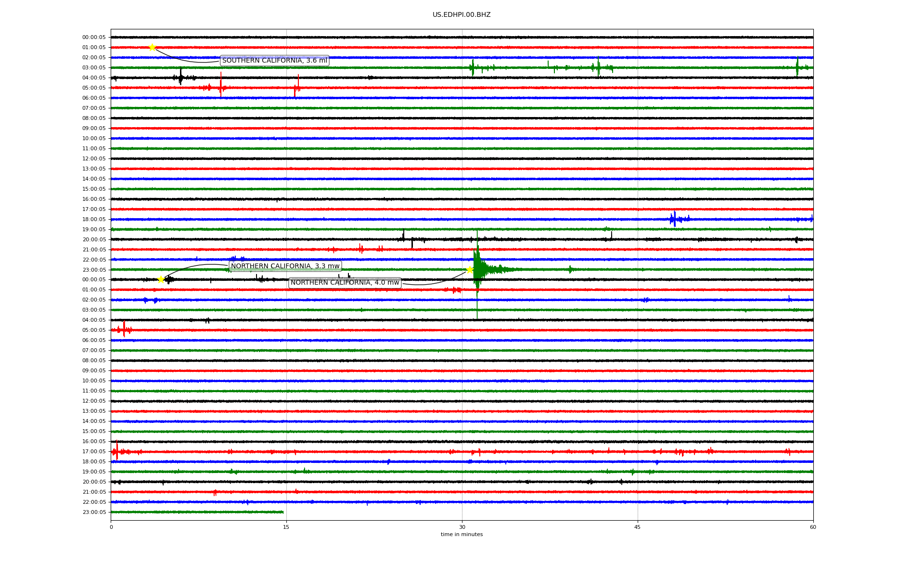Click the tall red spike near minute 9

(x=221, y=86)
